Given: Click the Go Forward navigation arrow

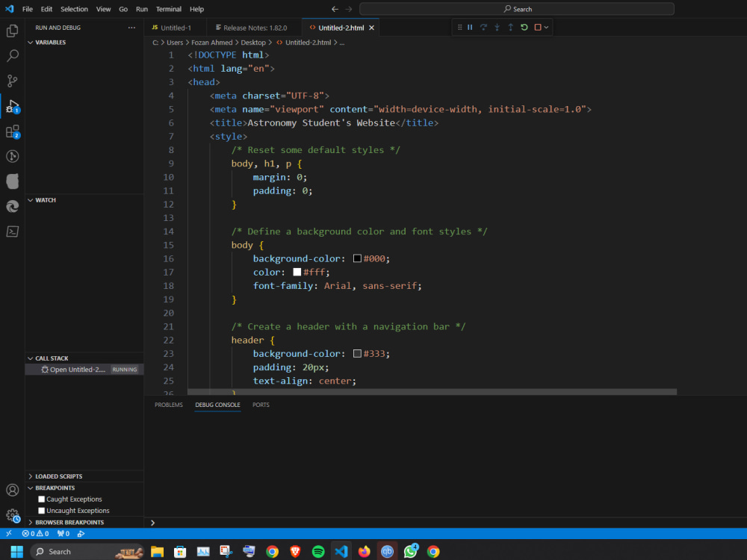Looking at the screenshot, I should (x=349, y=9).
